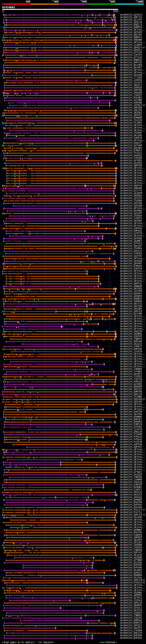Click the UniRef100_B4NQV2 label
This screenshot has width=146, height=644.
(131, 299)
